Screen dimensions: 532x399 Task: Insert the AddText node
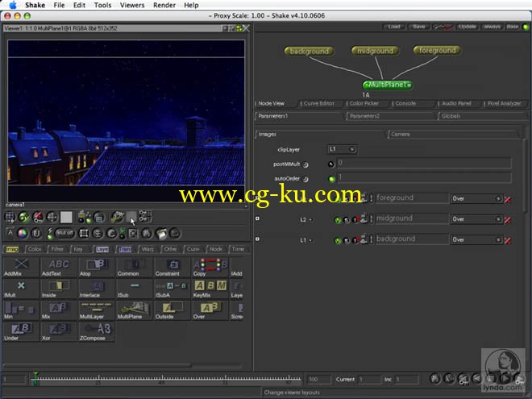coord(59,267)
